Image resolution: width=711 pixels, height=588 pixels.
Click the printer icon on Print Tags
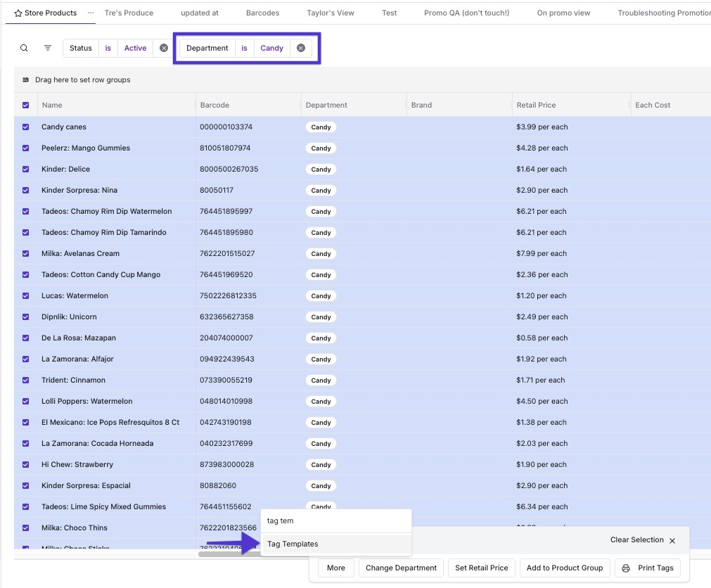626,568
